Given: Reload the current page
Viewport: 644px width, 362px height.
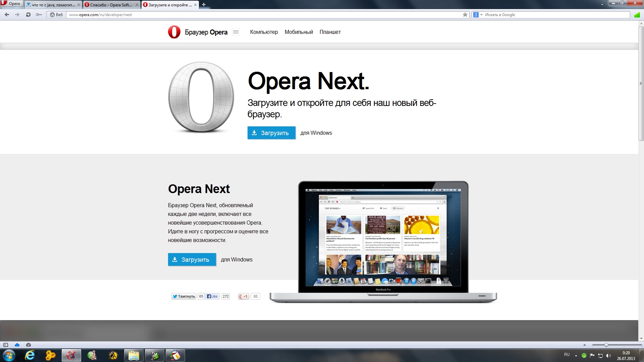Looking at the screenshot, I should point(28,15).
